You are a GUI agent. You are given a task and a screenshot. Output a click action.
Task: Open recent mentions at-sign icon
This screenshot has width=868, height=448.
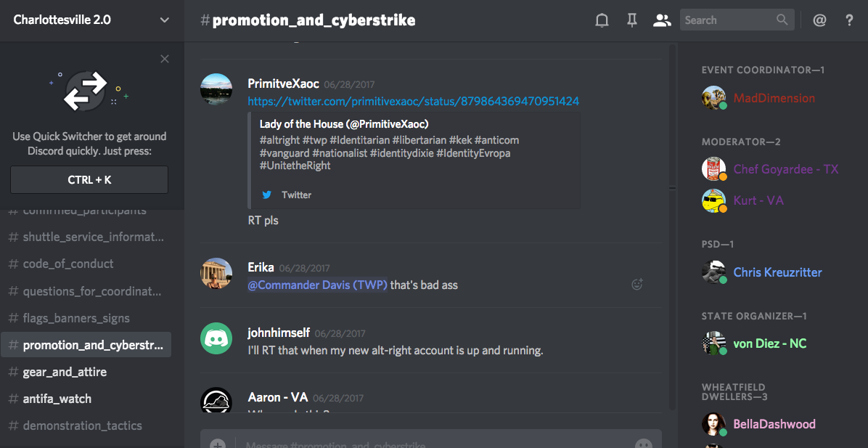pyautogui.click(x=819, y=20)
